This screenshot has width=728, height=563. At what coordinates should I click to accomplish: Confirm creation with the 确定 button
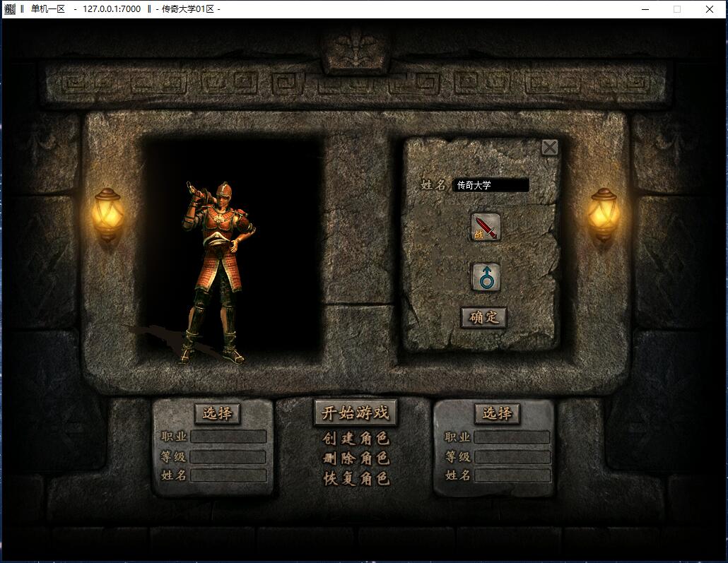483,317
